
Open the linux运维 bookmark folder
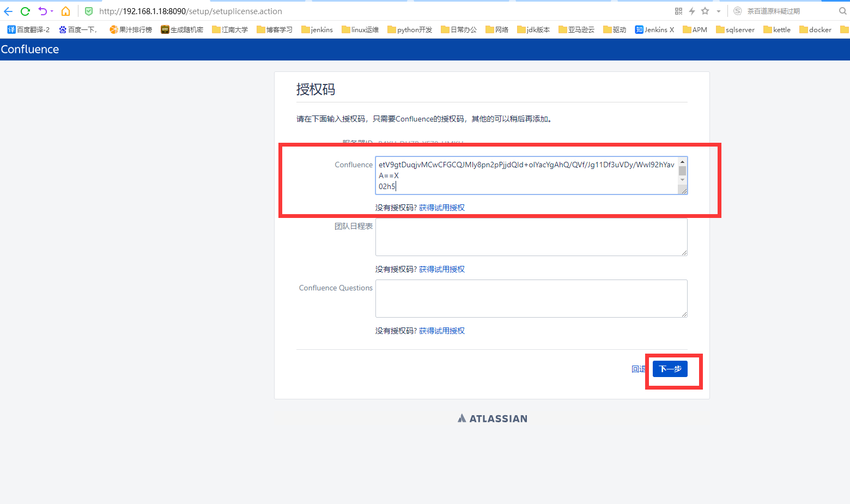point(360,29)
